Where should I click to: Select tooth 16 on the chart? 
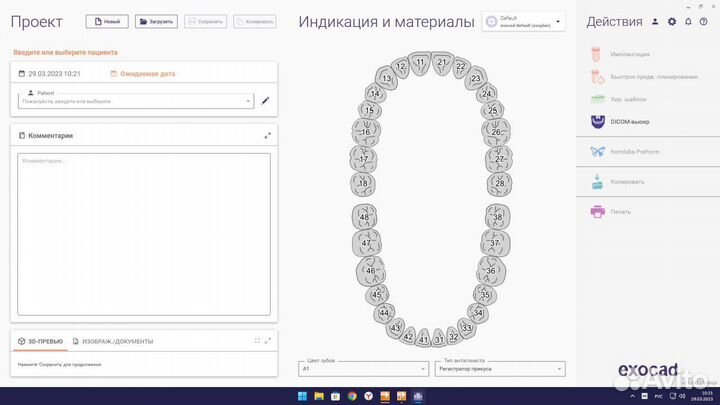[x=366, y=132]
